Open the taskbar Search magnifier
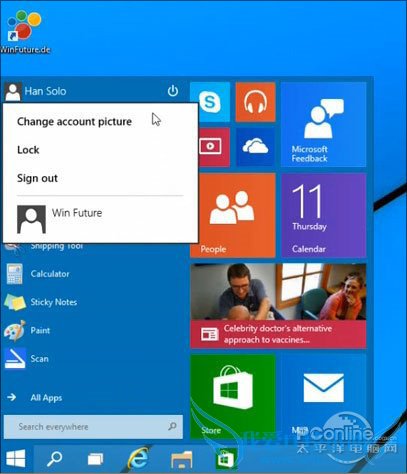 [54, 459]
